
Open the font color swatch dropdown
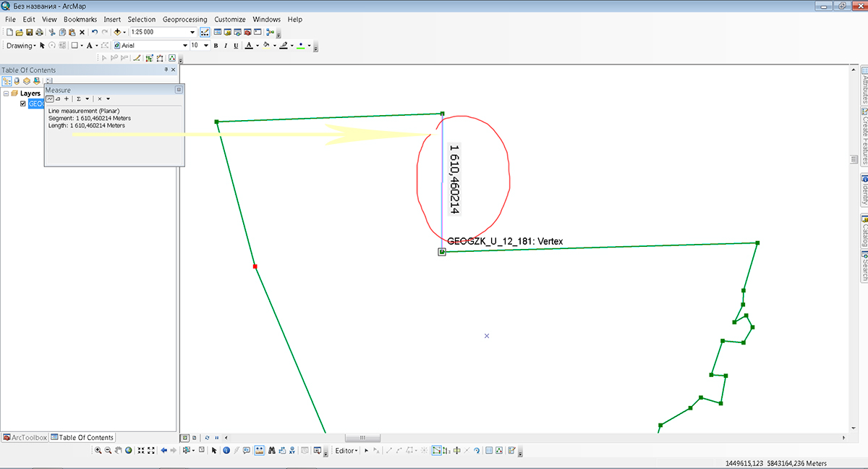[256, 46]
